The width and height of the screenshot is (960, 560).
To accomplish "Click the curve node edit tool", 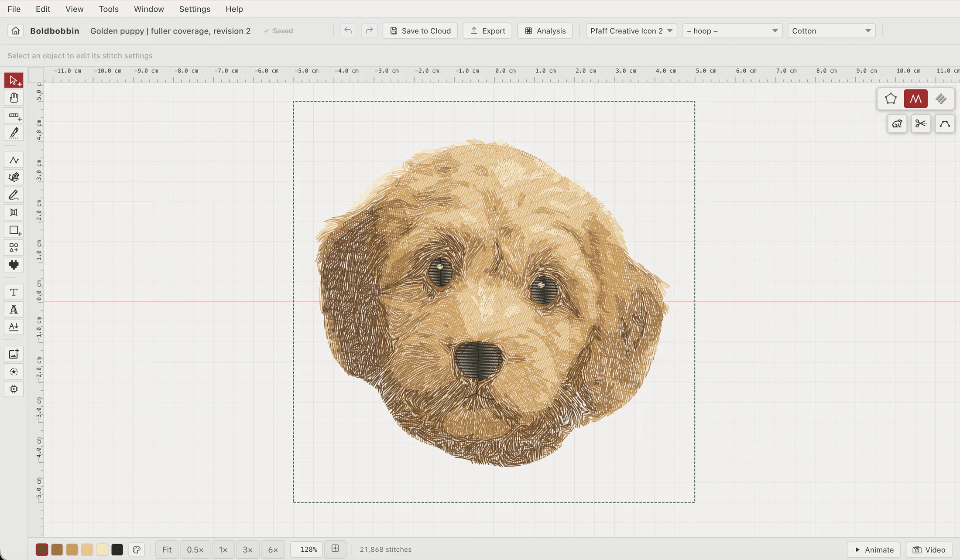I will coord(945,124).
